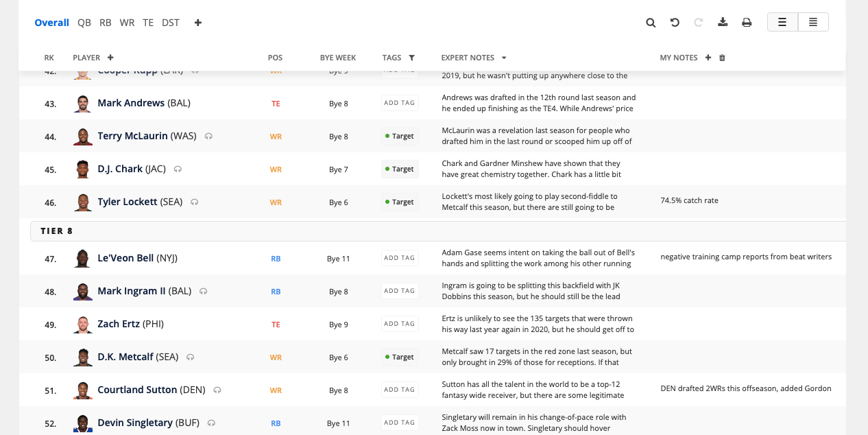This screenshot has height=435, width=868.
Task: Click the search magnifier icon
Action: [651, 23]
